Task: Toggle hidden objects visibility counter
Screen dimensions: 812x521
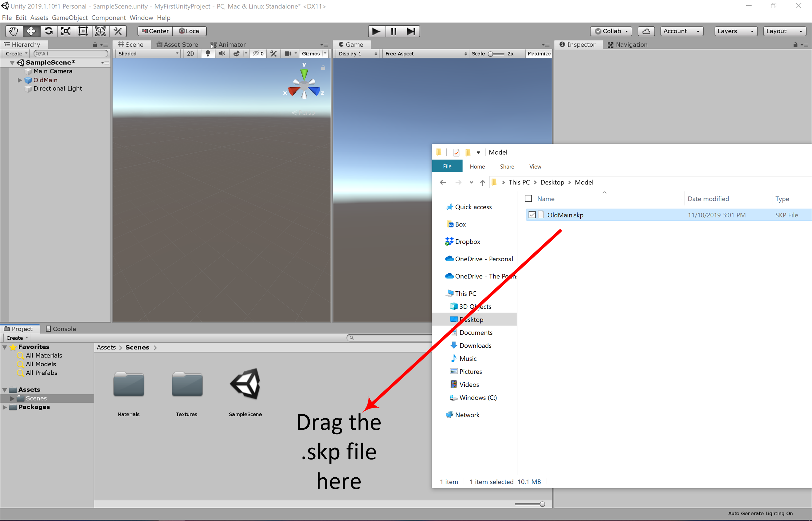Action: [x=258, y=53]
